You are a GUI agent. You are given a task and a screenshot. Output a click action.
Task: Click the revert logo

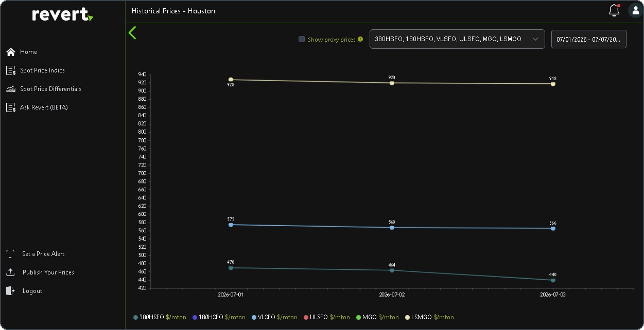[x=62, y=14]
